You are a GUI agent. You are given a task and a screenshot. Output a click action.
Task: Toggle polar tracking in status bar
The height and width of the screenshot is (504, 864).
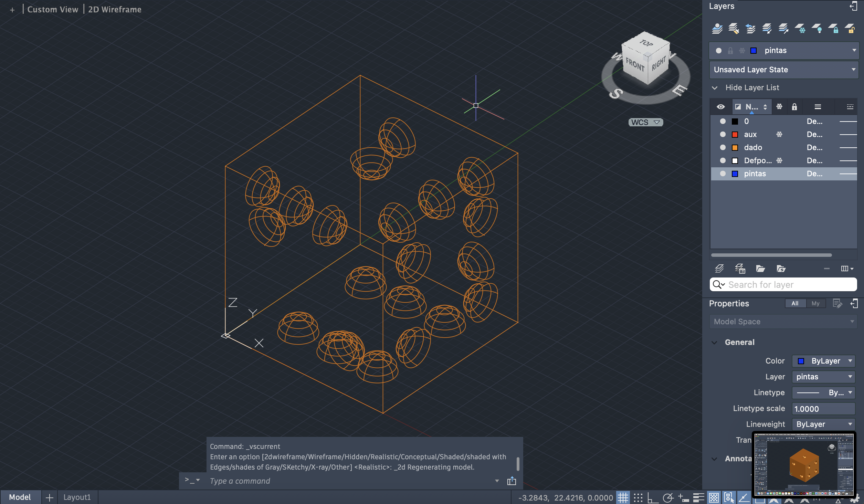click(668, 497)
